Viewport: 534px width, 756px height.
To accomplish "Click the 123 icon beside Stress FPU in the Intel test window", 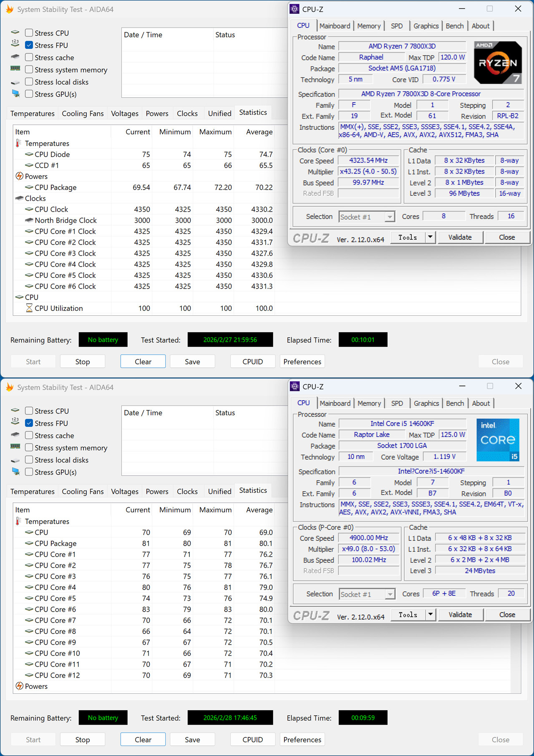I will pyautogui.click(x=15, y=421).
